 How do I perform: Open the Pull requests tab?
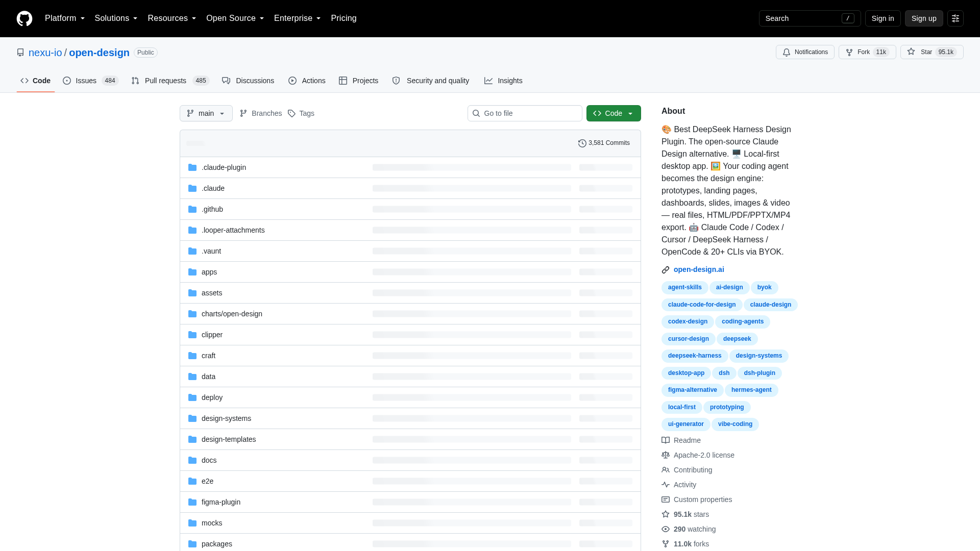tap(170, 81)
